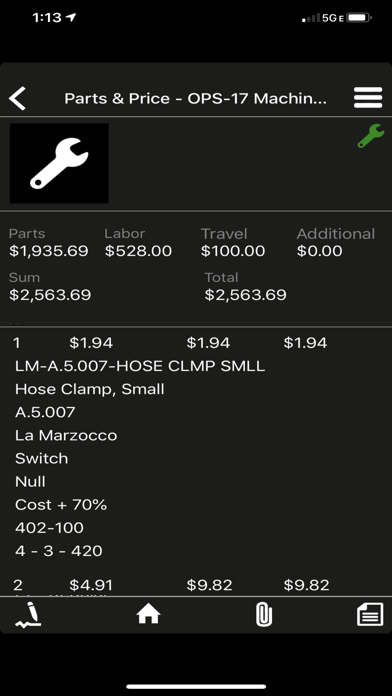Tap the Sum value $2,563.69

point(50,295)
